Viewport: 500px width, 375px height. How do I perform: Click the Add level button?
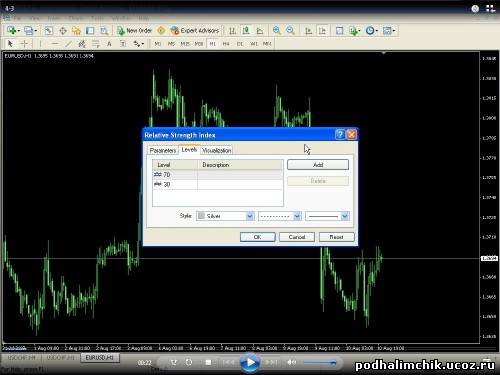coord(318,165)
